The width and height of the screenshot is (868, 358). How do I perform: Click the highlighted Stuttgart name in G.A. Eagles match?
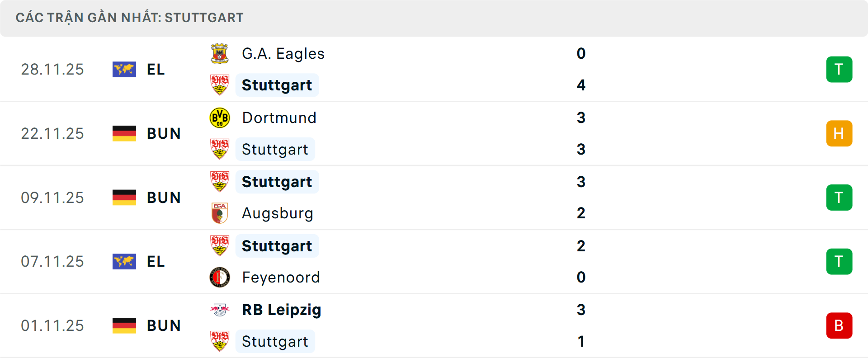[277, 85]
